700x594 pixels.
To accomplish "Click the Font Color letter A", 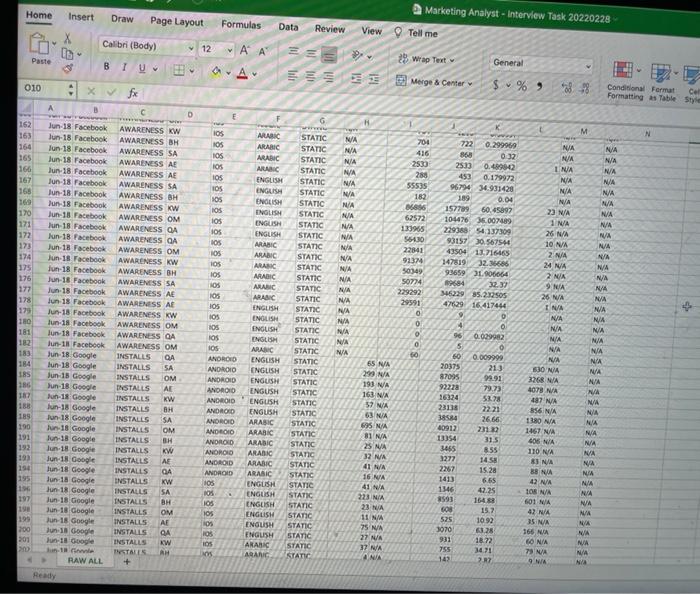I will tap(242, 73).
